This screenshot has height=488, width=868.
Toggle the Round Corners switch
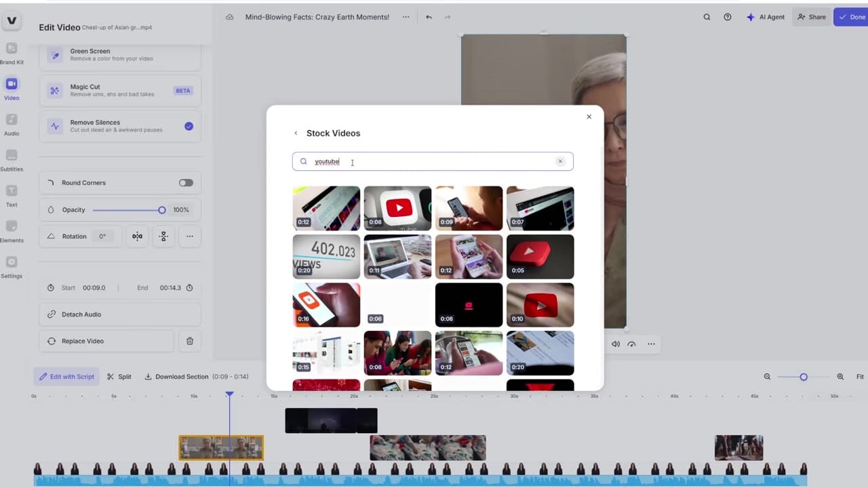[186, 183]
